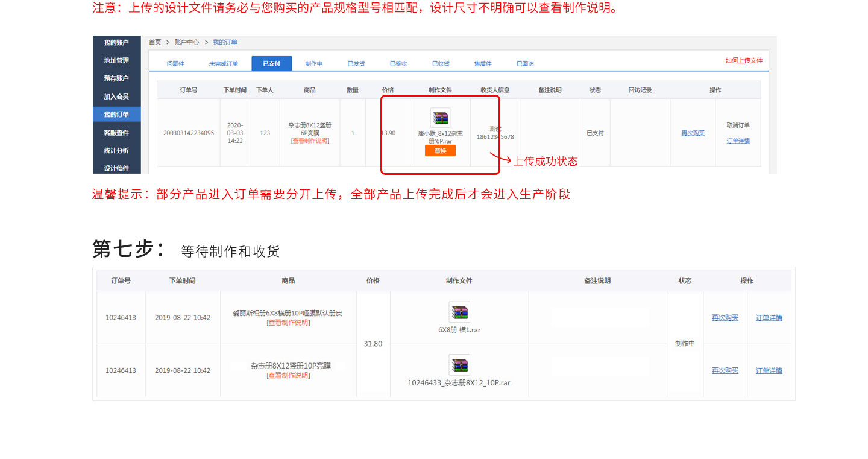Click the price 31.80
This screenshot has height=459, width=868.
[373, 344]
